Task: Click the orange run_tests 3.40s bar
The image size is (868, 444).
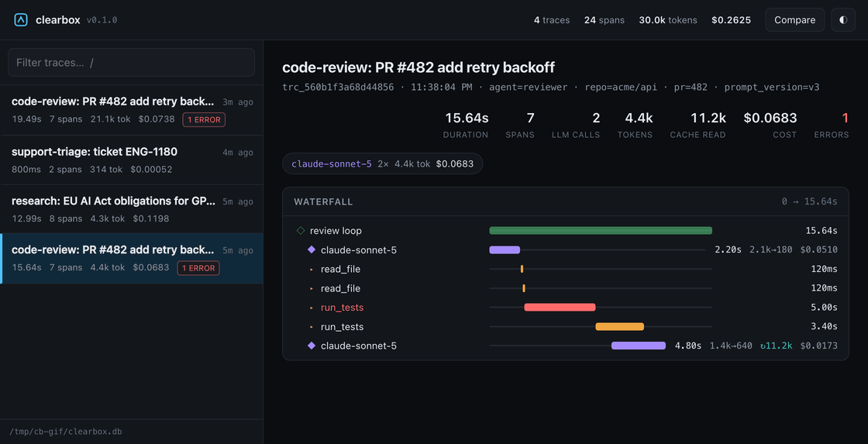Action: [619, 327]
